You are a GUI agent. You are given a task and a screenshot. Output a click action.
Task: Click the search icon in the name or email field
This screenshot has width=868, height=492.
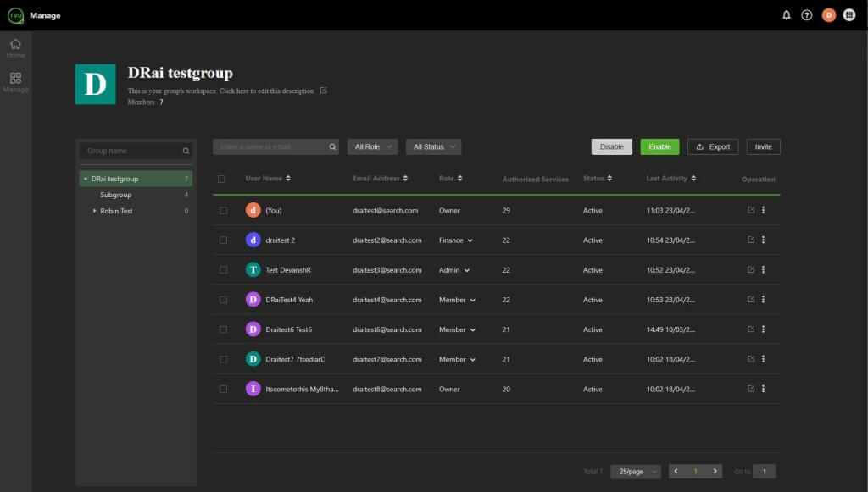click(332, 146)
